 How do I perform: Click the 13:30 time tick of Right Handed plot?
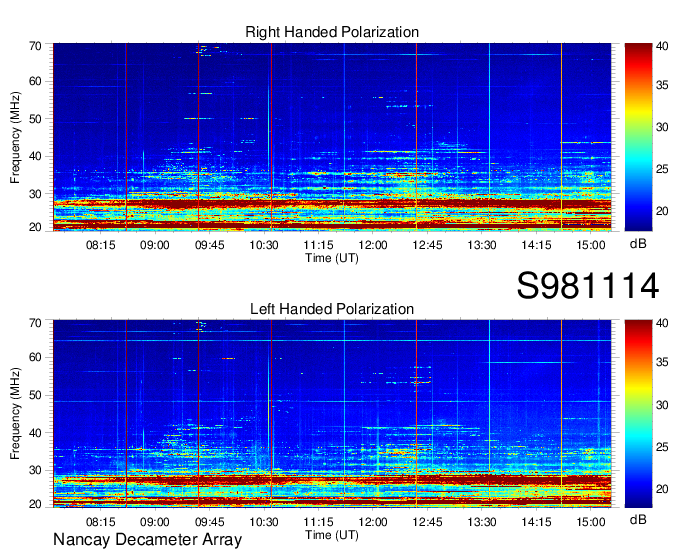pyautogui.click(x=482, y=245)
